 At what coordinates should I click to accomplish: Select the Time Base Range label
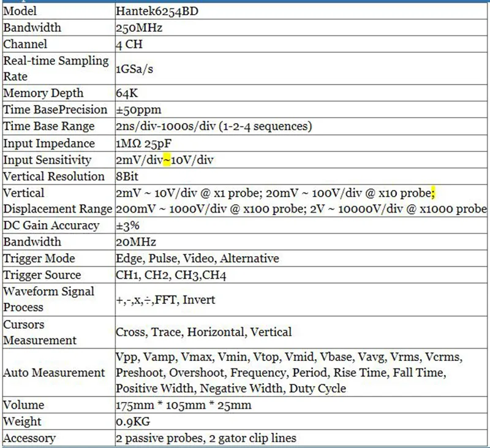[49, 126]
